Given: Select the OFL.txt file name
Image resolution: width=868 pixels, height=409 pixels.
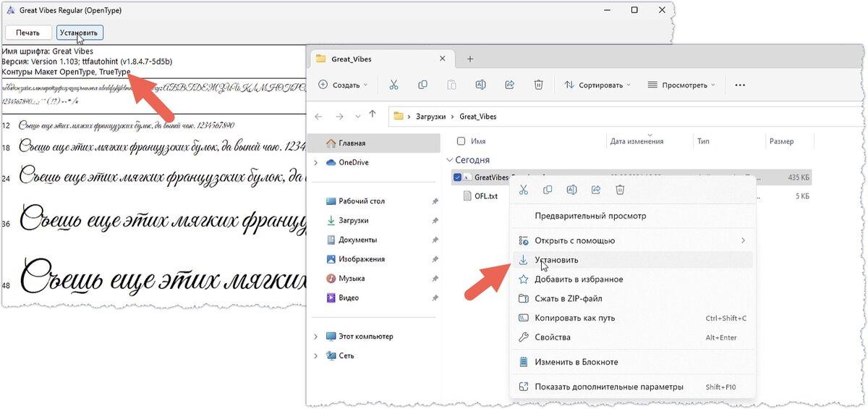Looking at the screenshot, I should (x=486, y=196).
